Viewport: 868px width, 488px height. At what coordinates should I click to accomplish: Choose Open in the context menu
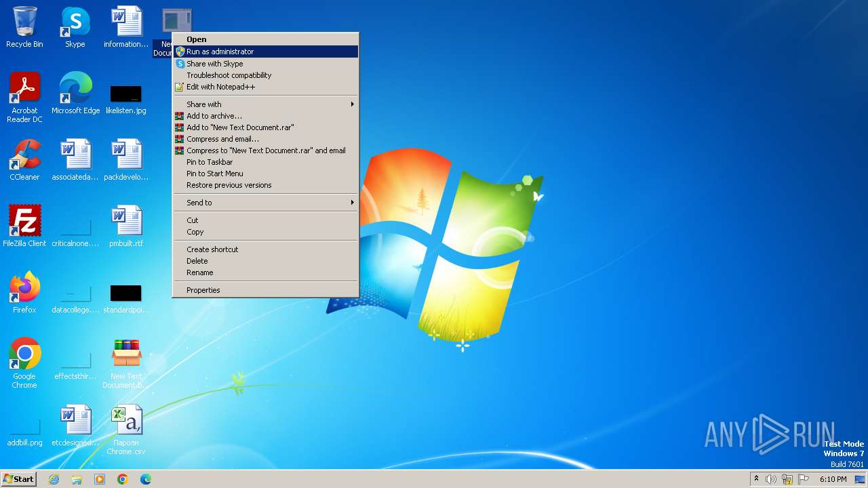(x=265, y=39)
